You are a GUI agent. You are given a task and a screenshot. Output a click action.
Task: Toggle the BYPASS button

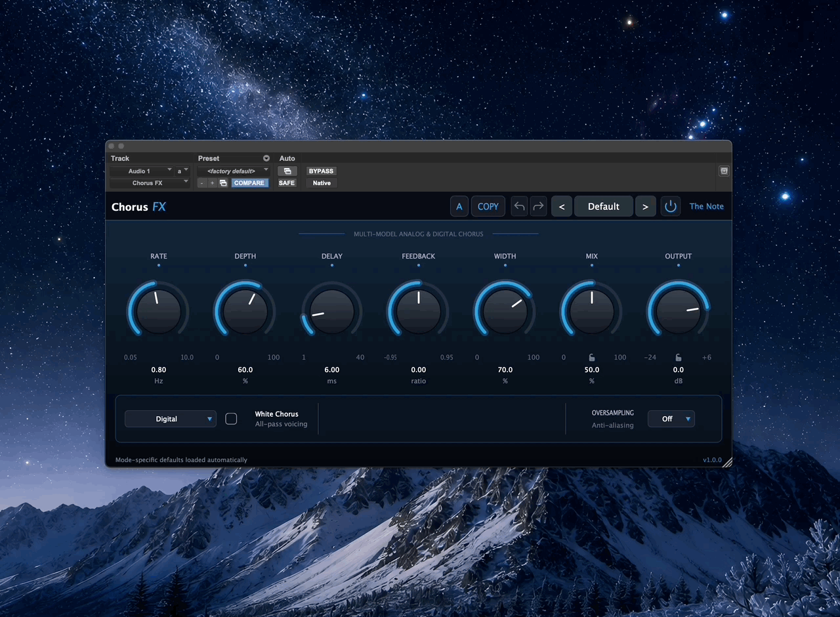[321, 171]
